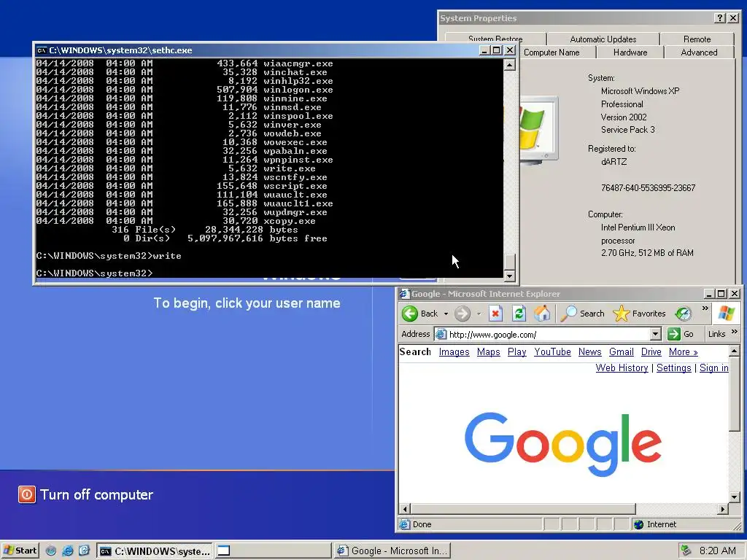Launch Internet Explorer from quick launch
Screen dimensions: 747x560
[x=68, y=551]
